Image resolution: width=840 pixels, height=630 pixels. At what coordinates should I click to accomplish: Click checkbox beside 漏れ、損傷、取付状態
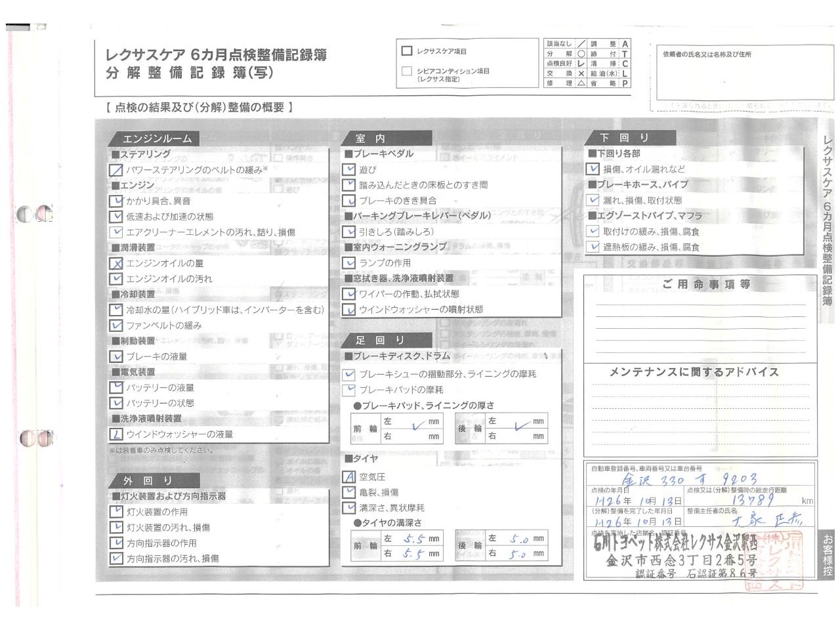(593, 200)
